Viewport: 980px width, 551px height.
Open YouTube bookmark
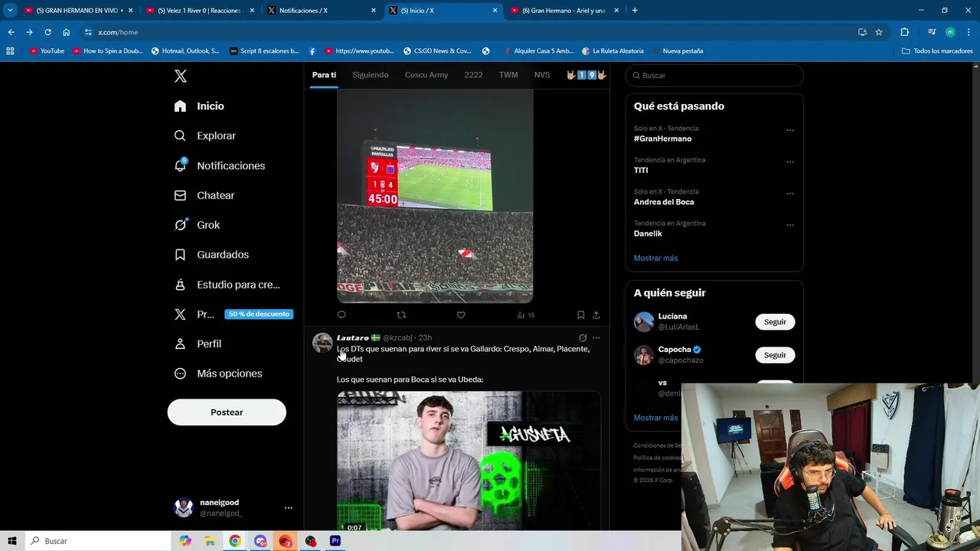(x=47, y=51)
